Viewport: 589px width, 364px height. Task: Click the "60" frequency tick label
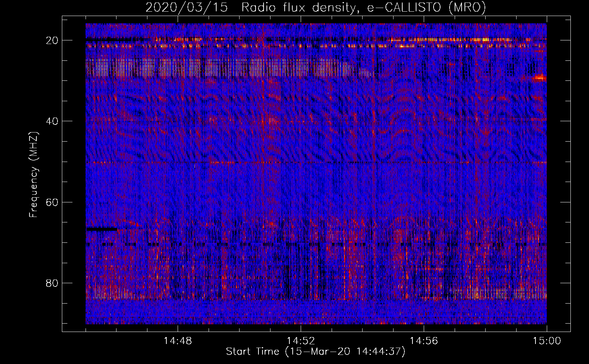coord(52,202)
